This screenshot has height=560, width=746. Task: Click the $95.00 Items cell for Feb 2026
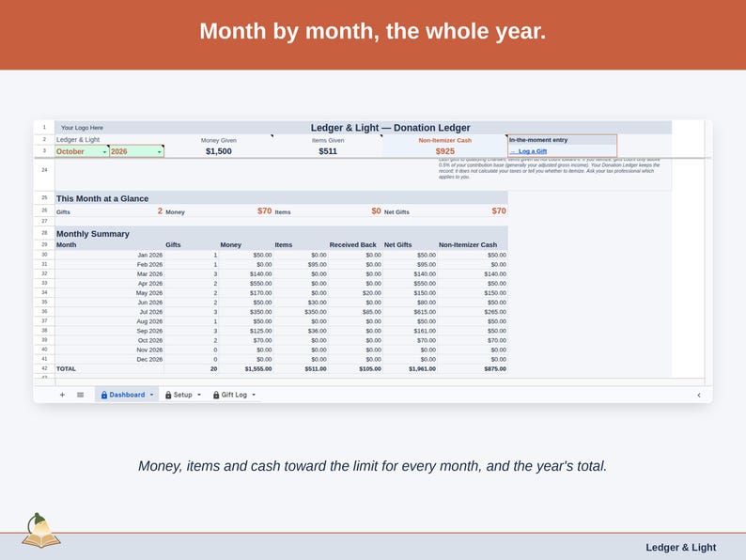coord(301,265)
